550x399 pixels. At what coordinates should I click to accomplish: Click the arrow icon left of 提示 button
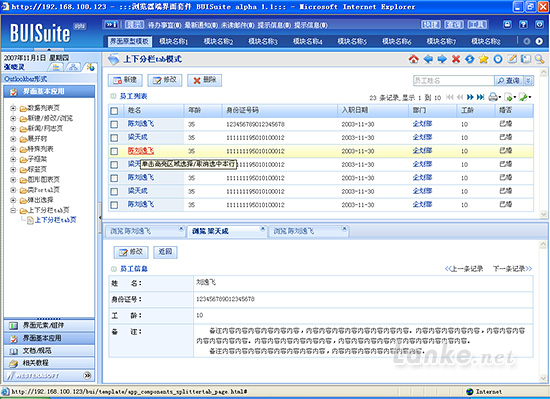[x=112, y=24]
